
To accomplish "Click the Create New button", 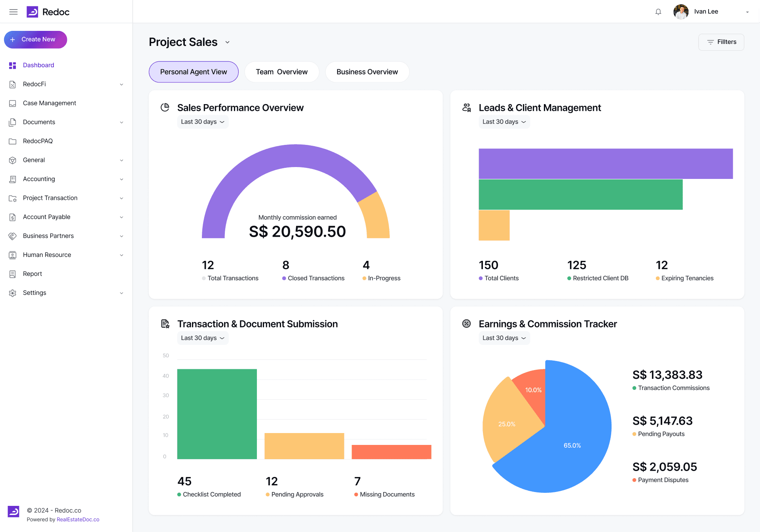I will [x=36, y=40].
